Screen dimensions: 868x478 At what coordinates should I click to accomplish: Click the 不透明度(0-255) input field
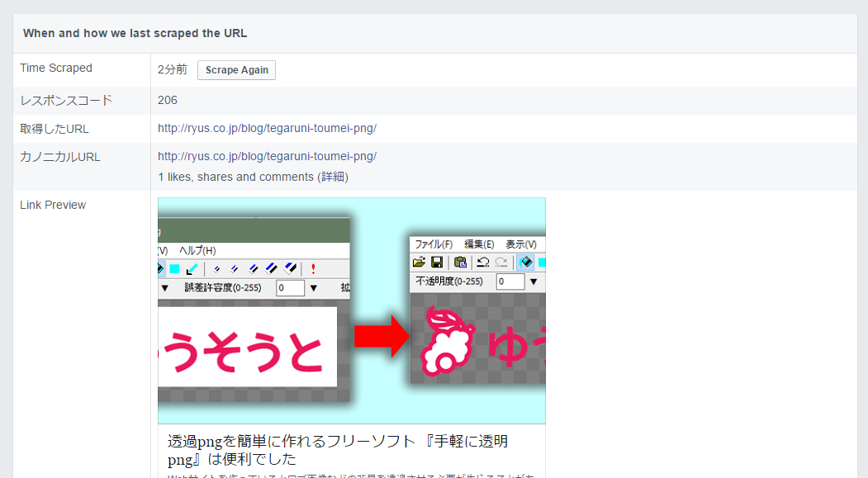tap(510, 282)
